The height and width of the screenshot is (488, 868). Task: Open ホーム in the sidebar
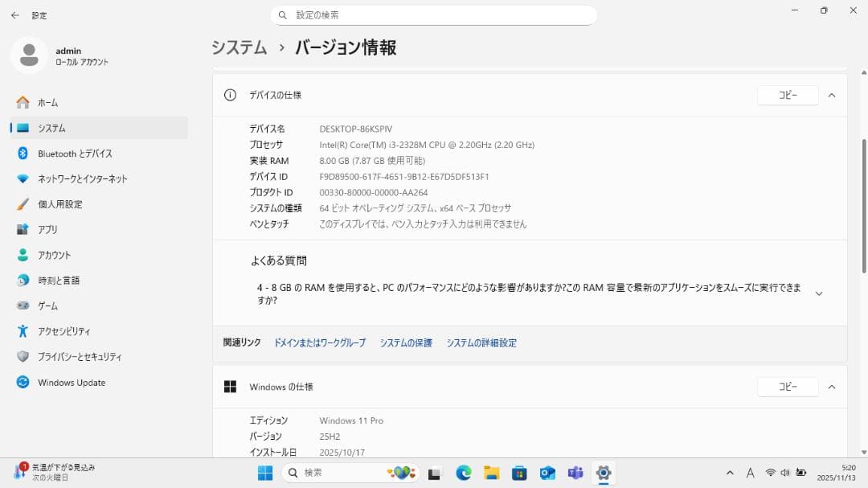100,102
